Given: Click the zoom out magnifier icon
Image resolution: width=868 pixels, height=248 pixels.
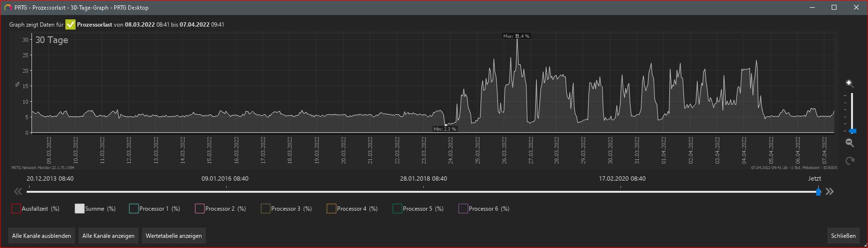Looking at the screenshot, I should pyautogui.click(x=849, y=142).
